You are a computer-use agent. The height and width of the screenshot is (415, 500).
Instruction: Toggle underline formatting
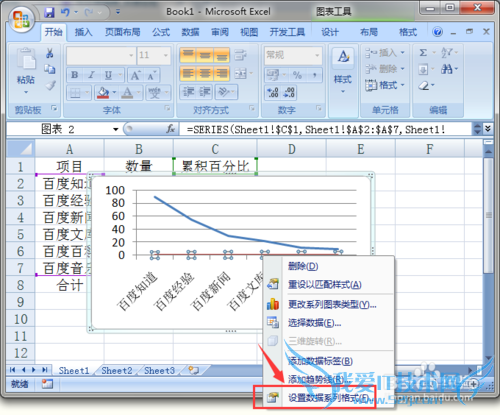(x=108, y=75)
